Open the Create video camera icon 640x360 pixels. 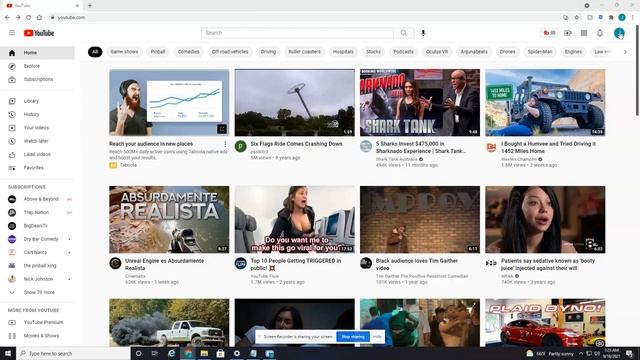pyautogui.click(x=568, y=33)
